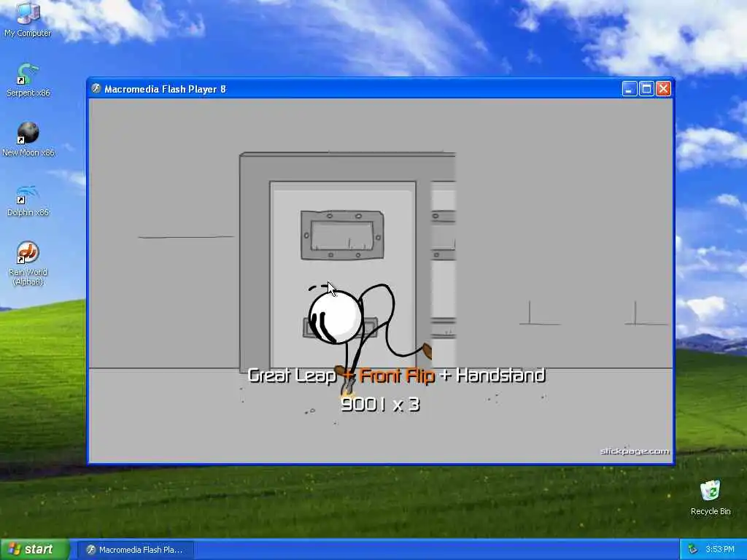Click the stick figure's white head
This screenshot has height=560, width=747.
[x=336, y=316]
